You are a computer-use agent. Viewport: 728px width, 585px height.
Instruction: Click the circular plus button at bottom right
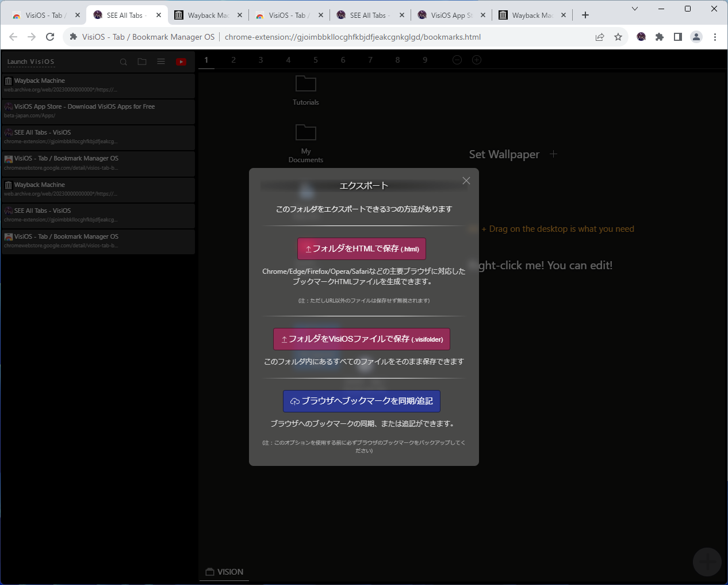(707, 561)
